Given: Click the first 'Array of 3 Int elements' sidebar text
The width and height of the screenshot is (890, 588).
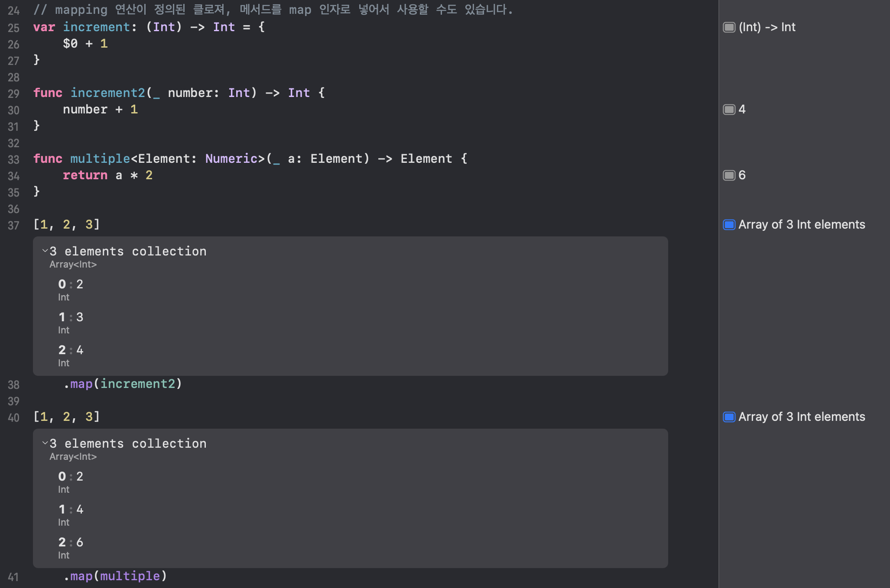Looking at the screenshot, I should tap(802, 225).
